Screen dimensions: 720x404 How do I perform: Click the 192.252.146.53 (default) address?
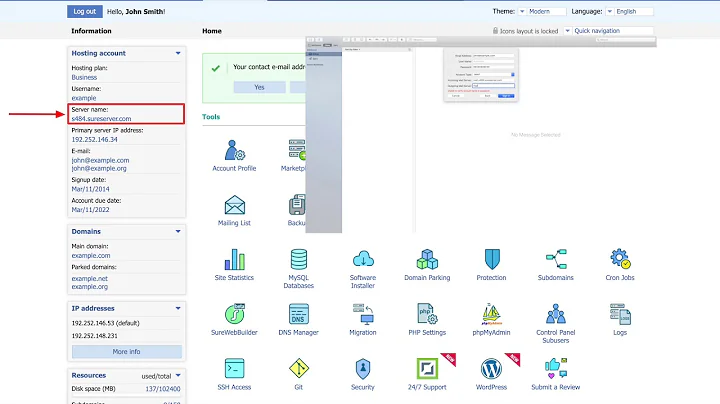pyautogui.click(x=105, y=323)
